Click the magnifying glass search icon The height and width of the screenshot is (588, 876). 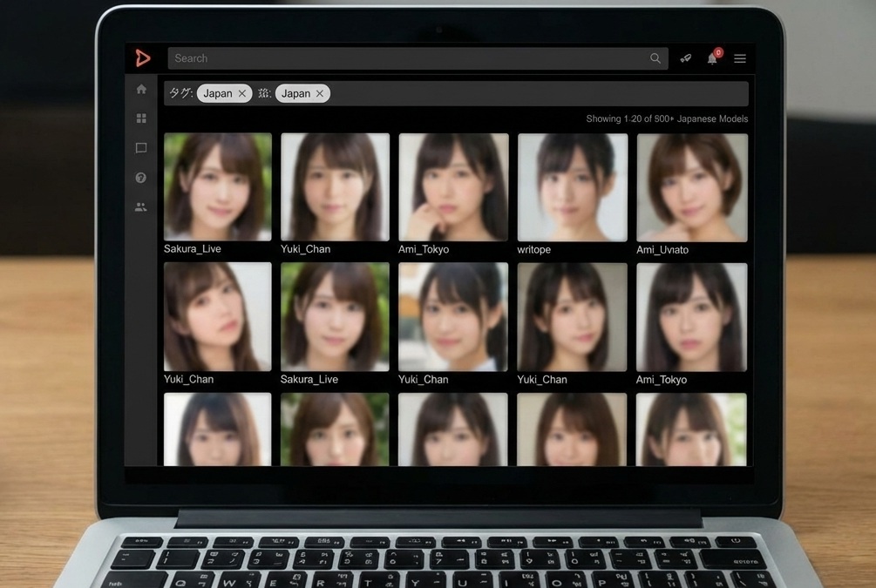point(655,58)
